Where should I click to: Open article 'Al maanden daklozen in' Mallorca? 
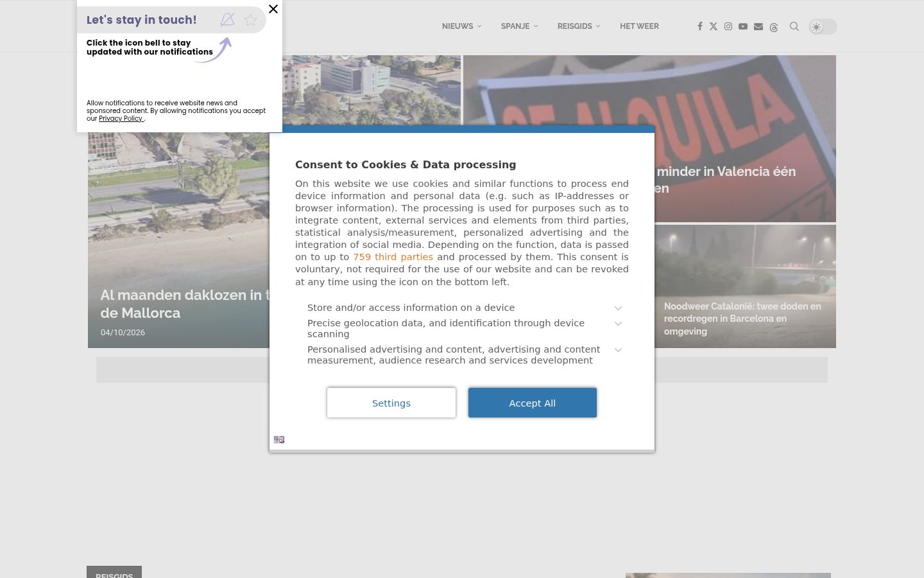point(185,304)
